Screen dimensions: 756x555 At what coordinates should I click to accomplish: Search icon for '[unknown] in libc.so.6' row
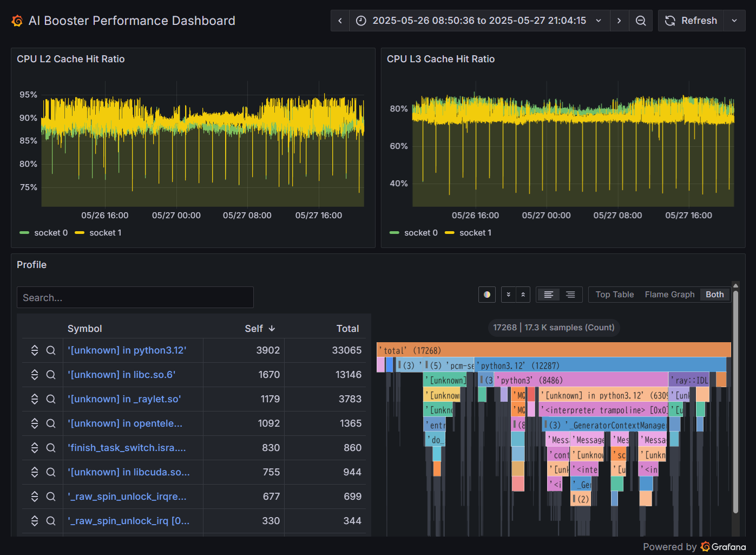[51, 375]
